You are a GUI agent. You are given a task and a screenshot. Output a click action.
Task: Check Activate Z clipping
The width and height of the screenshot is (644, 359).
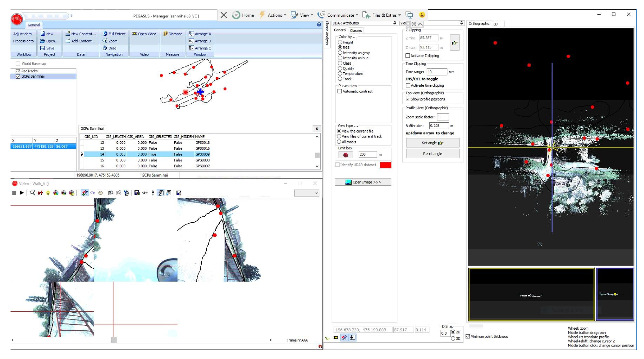pos(408,56)
